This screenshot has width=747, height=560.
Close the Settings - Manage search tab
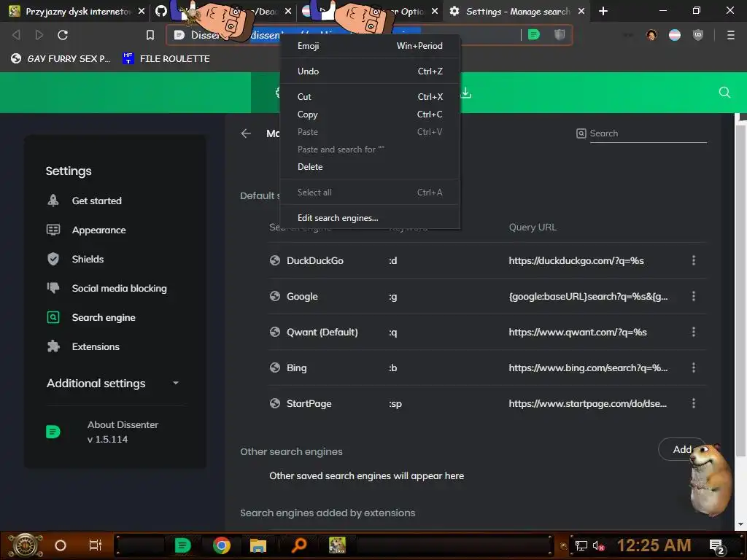(581, 11)
